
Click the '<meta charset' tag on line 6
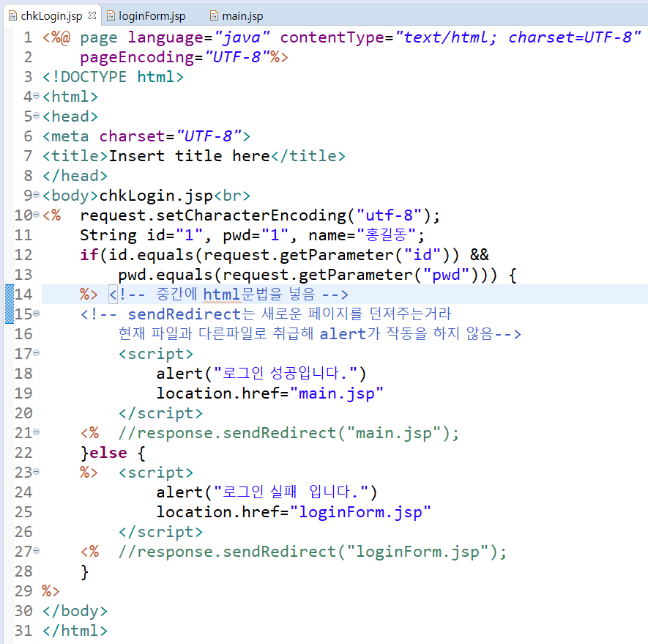pos(146,136)
